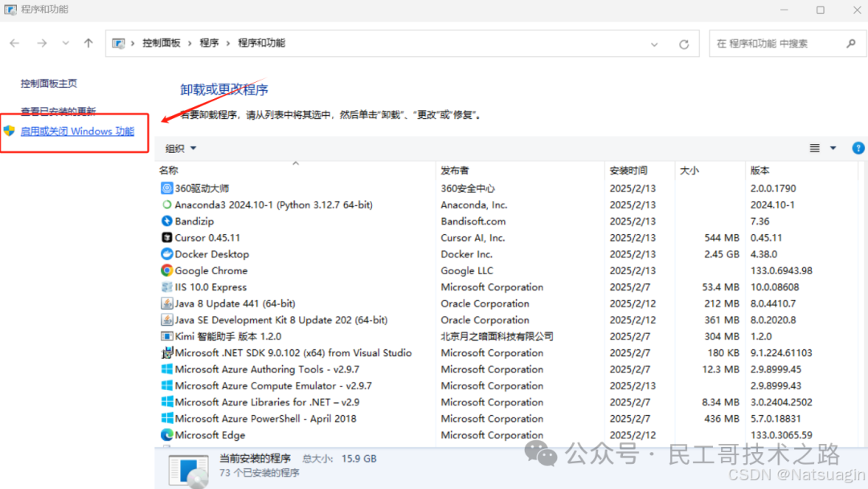Click 控制面板 in the breadcrumb

(161, 43)
